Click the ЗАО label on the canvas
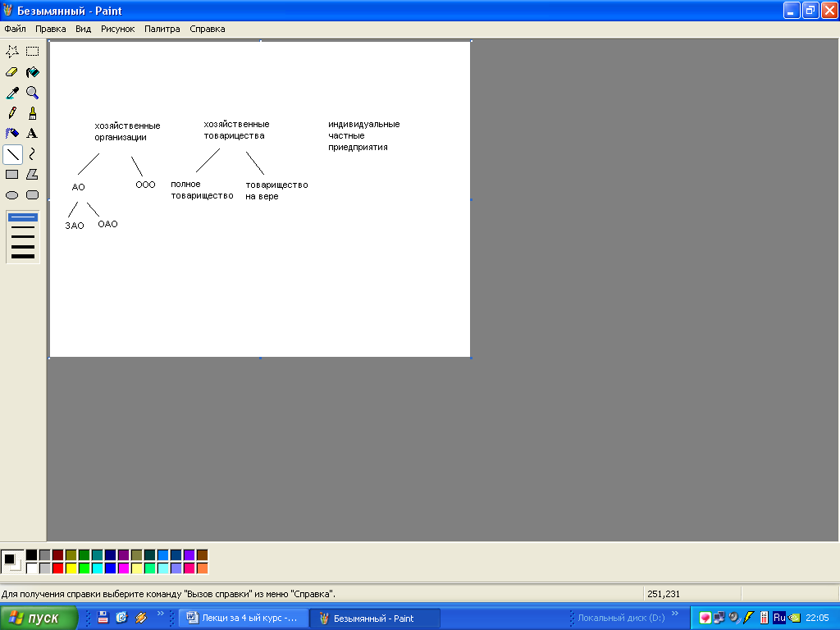The width and height of the screenshot is (840, 630). pos(75,226)
